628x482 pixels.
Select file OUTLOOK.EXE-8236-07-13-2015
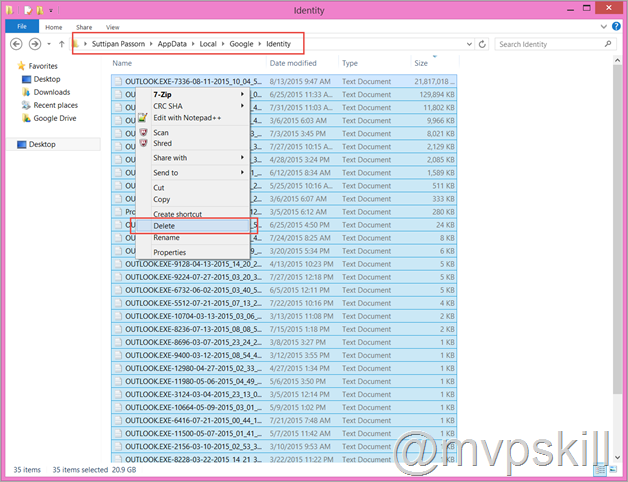[284, 329]
